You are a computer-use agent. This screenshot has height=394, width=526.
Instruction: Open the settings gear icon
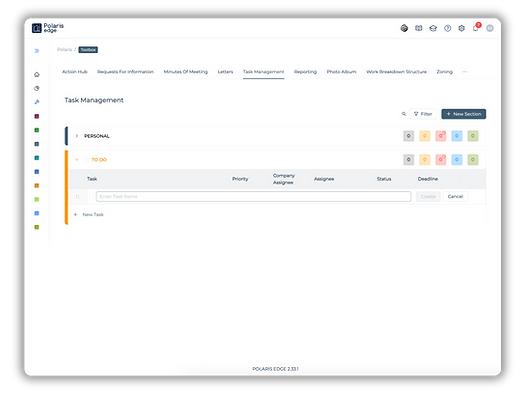point(462,28)
